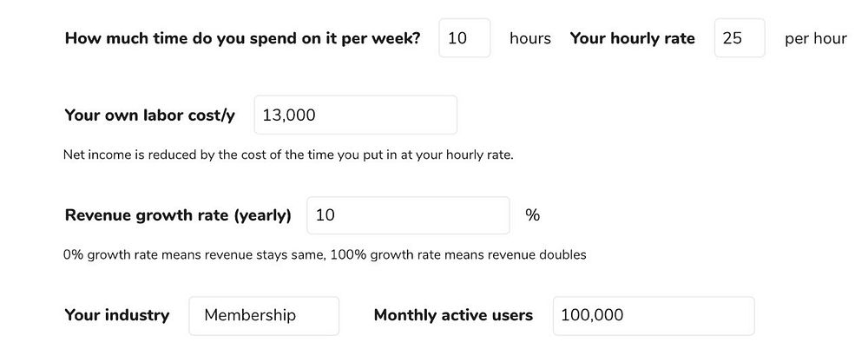Place cursor in field showing 100,000

tap(653, 316)
